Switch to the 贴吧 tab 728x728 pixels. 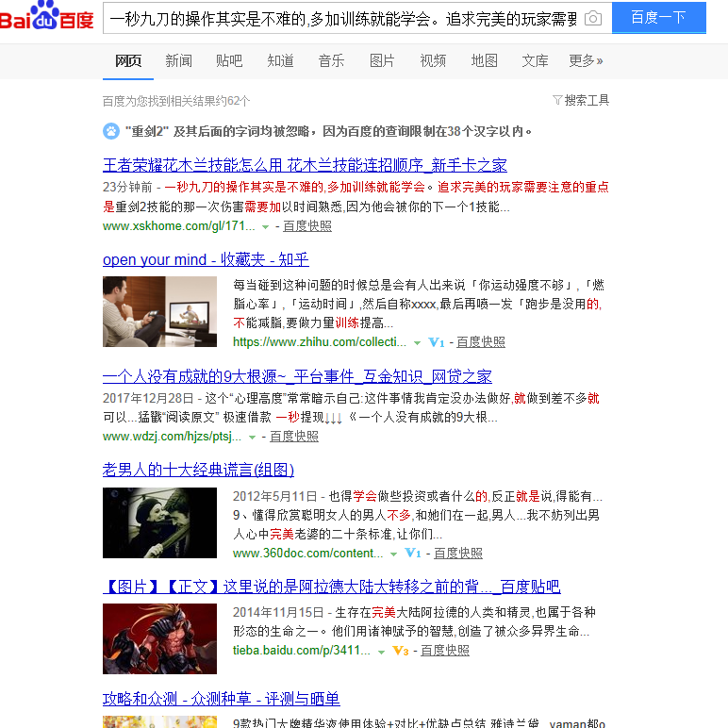pyautogui.click(x=229, y=60)
